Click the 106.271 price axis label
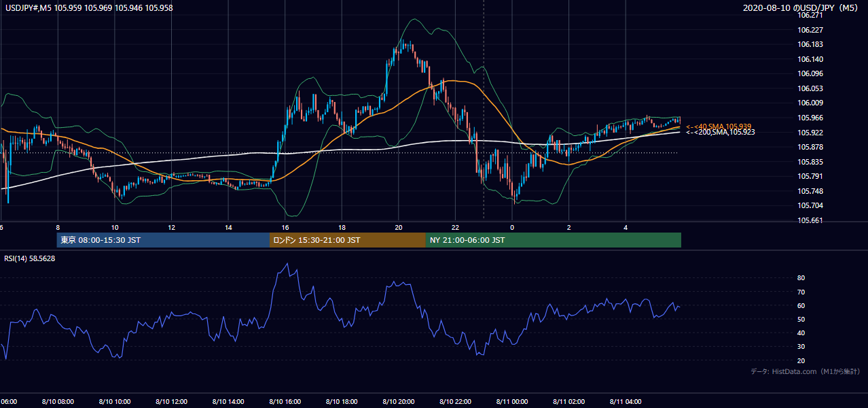 point(810,15)
